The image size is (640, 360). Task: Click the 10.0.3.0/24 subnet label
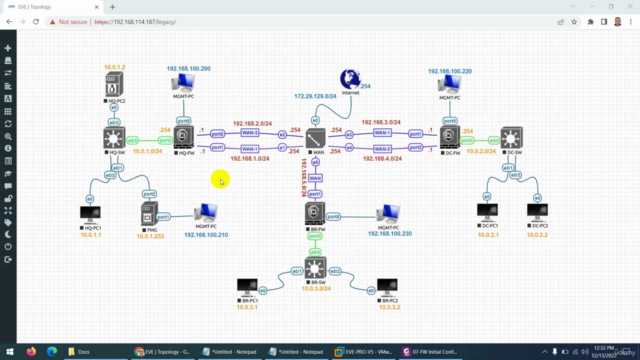point(316,289)
